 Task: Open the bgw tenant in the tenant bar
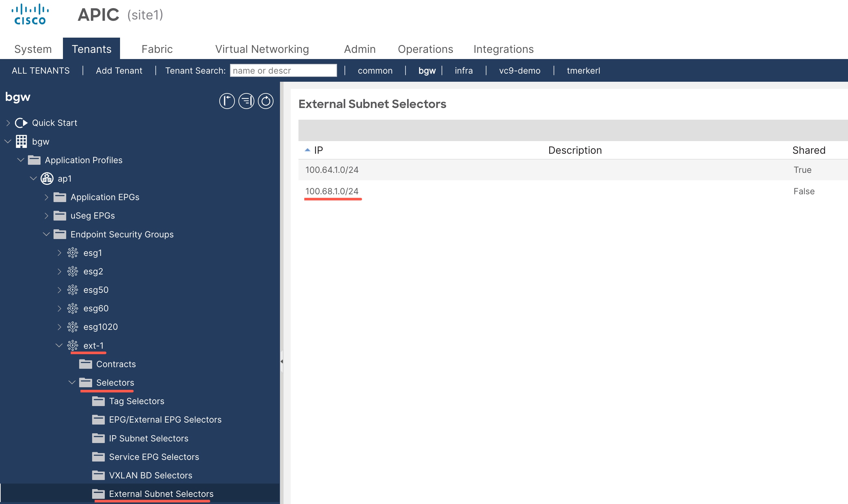(x=427, y=71)
